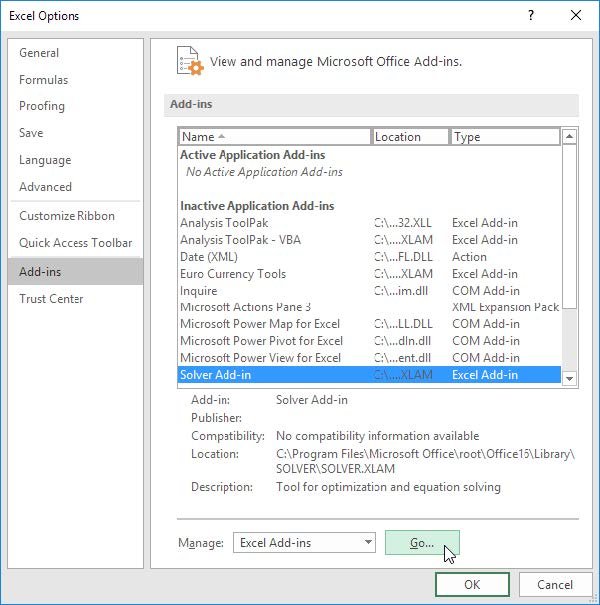
Task: Close the Excel Options dialog
Action: pyautogui.click(x=576, y=15)
